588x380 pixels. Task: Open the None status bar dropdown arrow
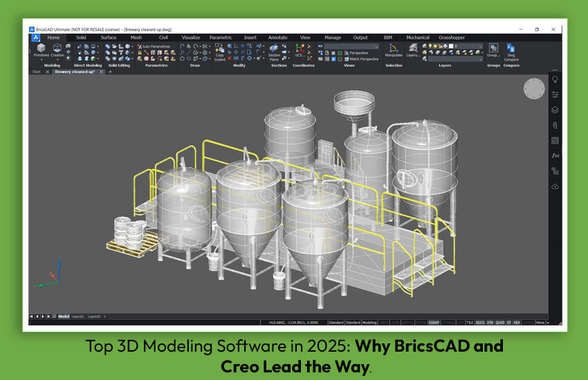pyautogui.click(x=548, y=323)
